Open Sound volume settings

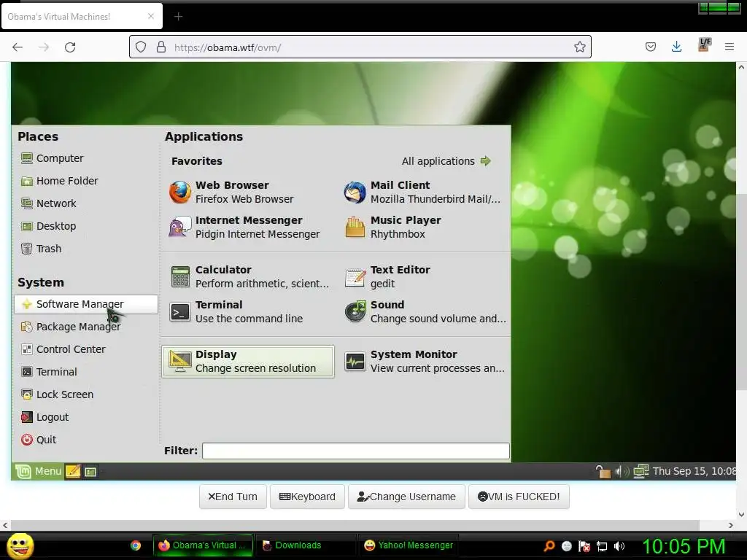tap(424, 312)
